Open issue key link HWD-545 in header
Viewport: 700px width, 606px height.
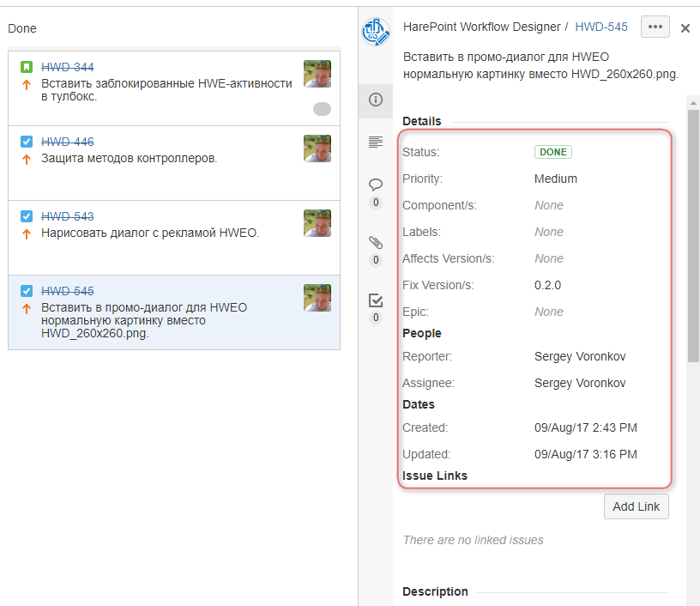click(x=600, y=27)
